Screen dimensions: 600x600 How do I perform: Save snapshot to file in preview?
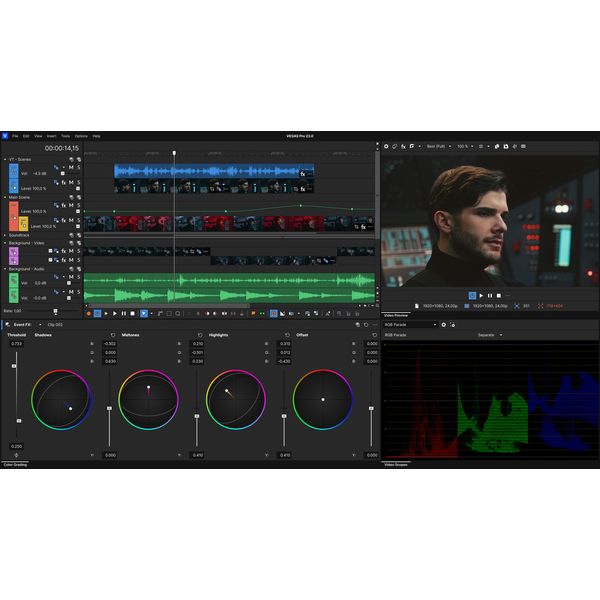click(506, 147)
